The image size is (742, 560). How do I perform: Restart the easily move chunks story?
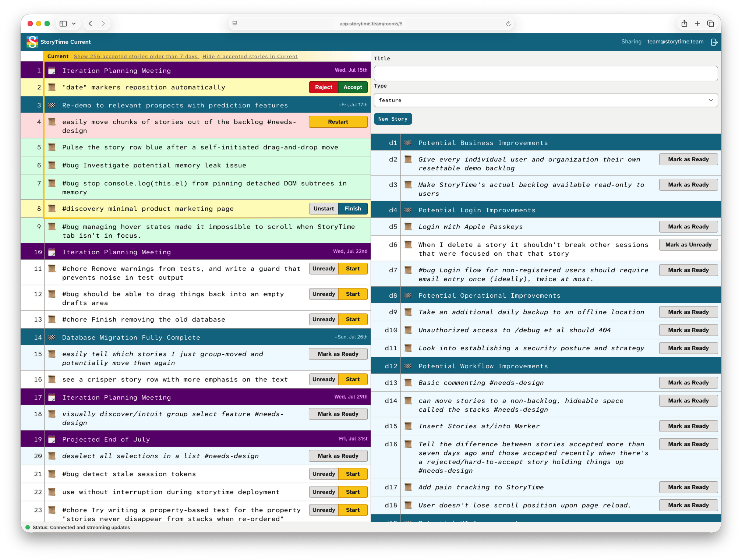coord(338,122)
